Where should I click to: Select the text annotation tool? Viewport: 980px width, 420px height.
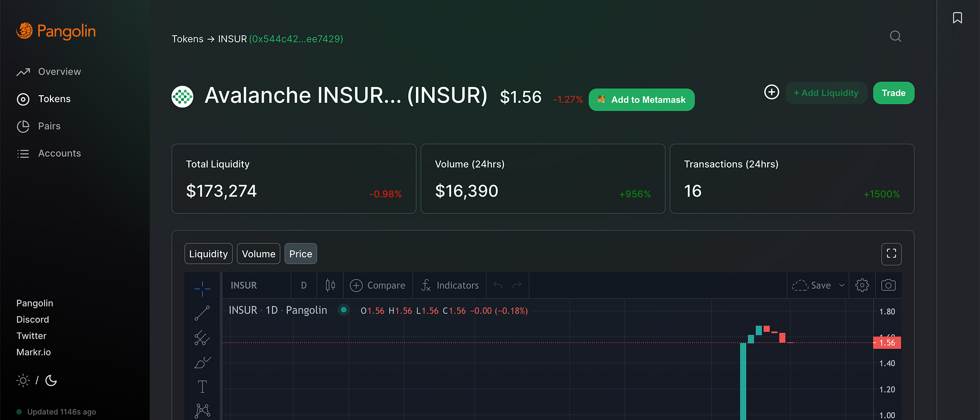[202, 386]
